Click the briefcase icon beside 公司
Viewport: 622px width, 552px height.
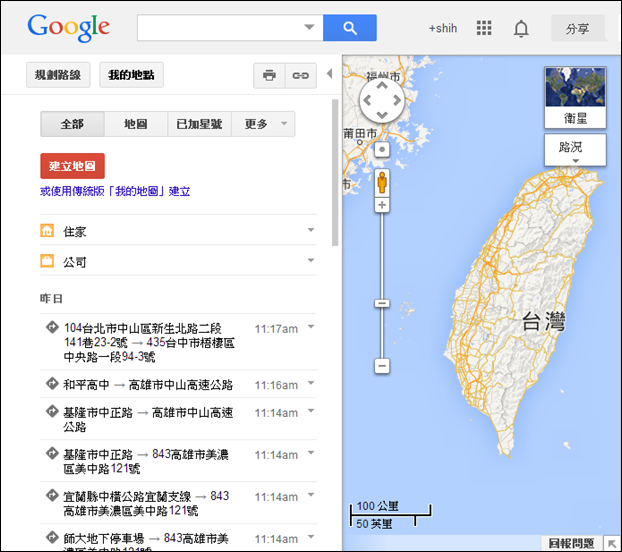47,261
